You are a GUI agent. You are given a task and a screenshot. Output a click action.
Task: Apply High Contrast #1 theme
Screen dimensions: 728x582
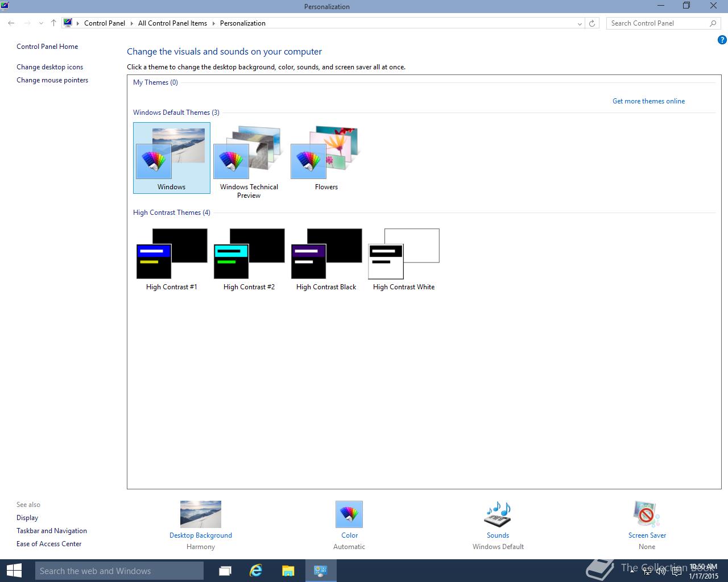[171, 260]
